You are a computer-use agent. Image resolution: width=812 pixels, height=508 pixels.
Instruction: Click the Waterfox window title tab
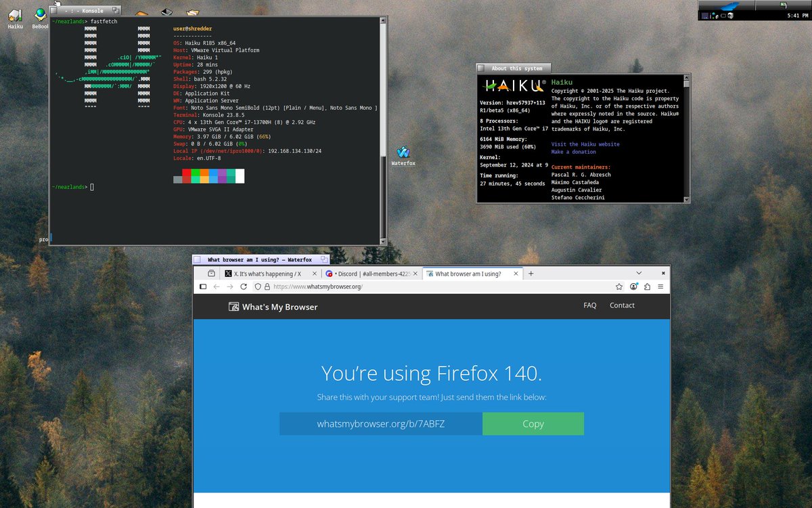[x=261, y=259]
